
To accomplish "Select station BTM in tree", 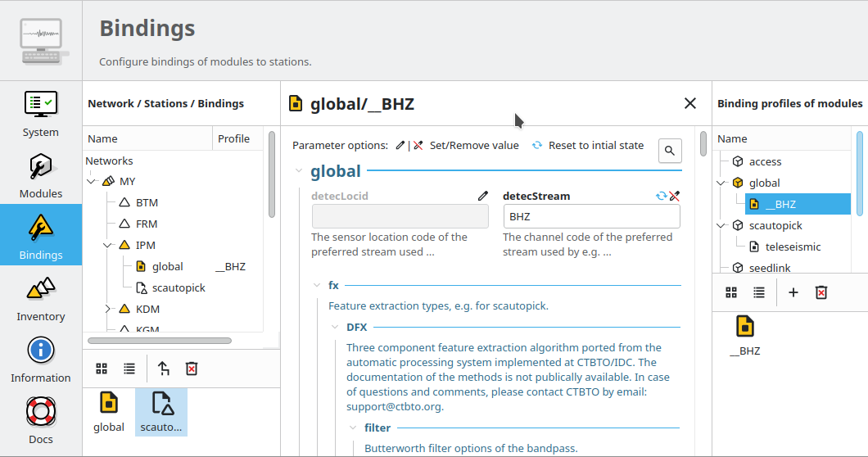I will pos(147,203).
